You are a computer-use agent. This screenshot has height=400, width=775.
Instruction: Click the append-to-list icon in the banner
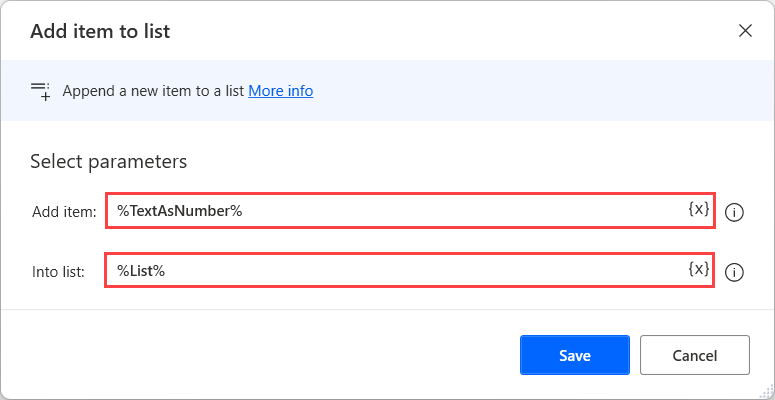click(x=40, y=91)
